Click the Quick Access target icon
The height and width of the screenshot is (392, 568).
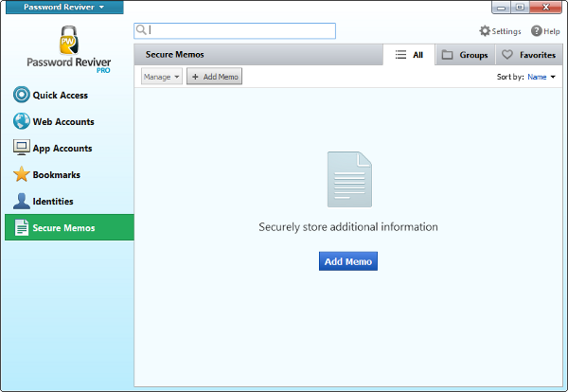pyautogui.click(x=22, y=95)
